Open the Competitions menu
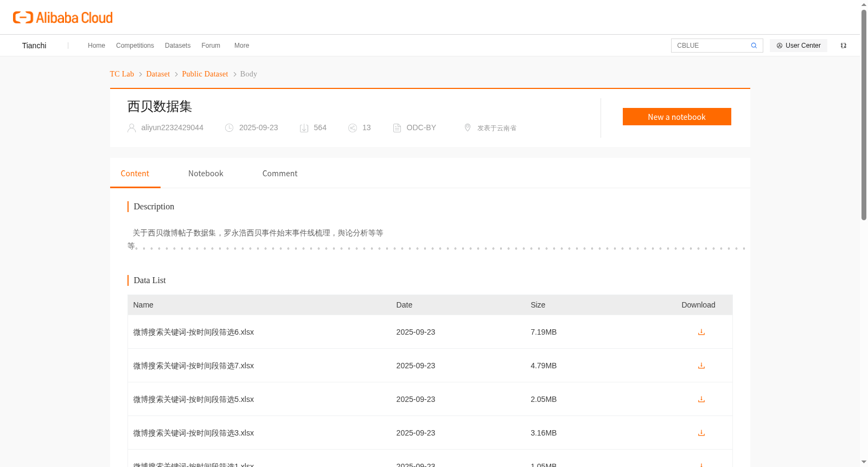Image resolution: width=868 pixels, height=467 pixels. pos(135,46)
